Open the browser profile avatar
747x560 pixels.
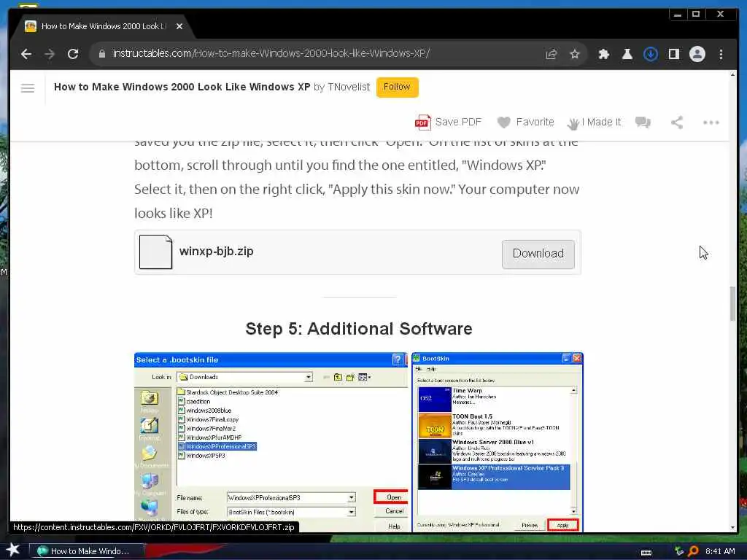697,54
